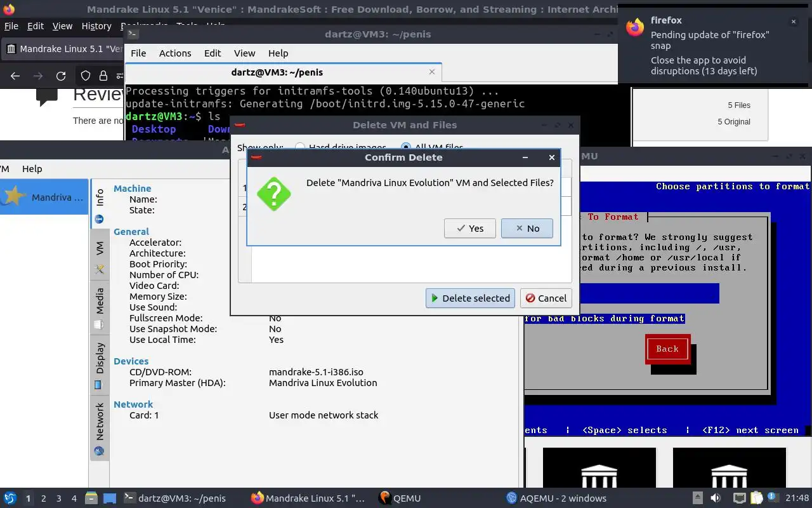Viewport: 812px width, 508px height.
Task: Switch to workspace 1
Action: (28, 498)
